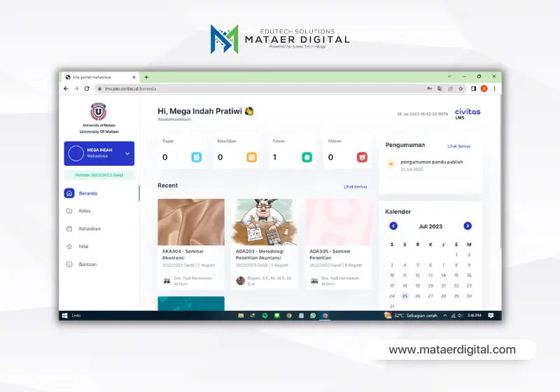Select date 31 in the calendar
This screenshot has height=392, width=560.
pos(392,307)
